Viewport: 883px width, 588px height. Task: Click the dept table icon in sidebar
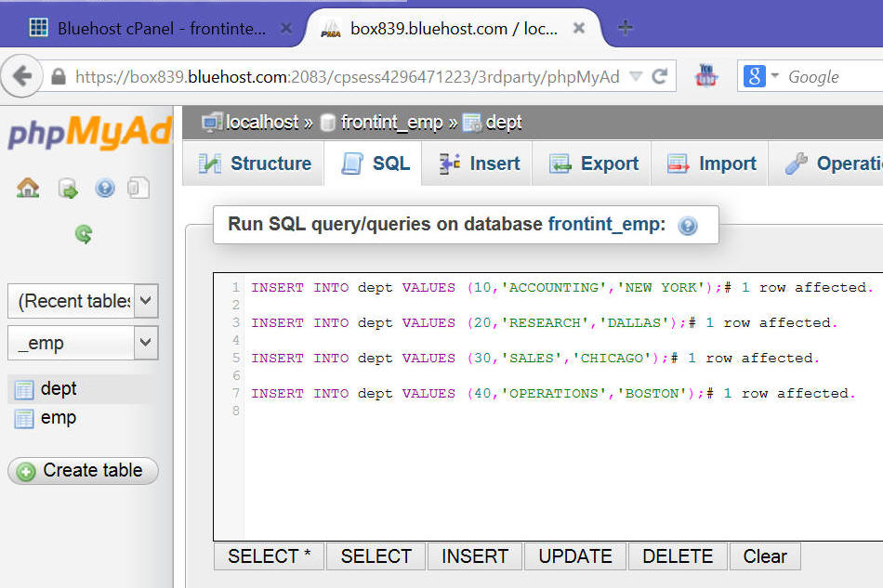coord(23,389)
